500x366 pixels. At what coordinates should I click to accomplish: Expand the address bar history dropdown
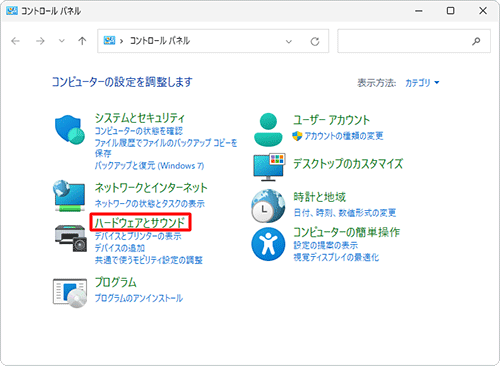click(289, 42)
